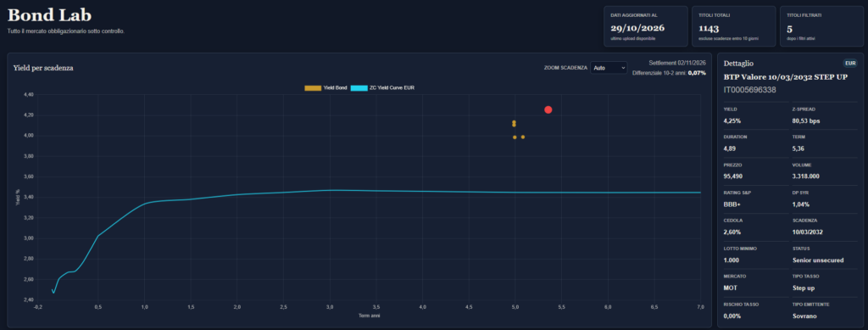Click the total titles count "1143"

coord(709,28)
